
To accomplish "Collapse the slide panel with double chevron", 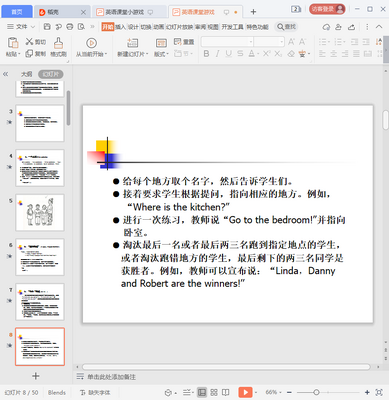I will [6, 74].
